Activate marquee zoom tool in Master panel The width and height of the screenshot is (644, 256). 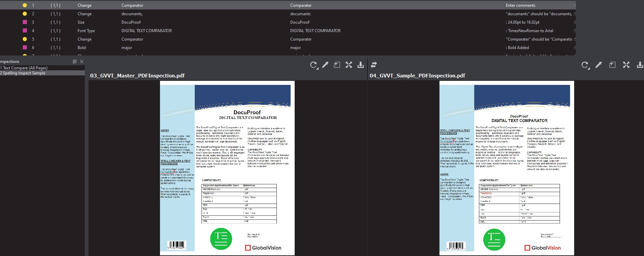point(337,65)
